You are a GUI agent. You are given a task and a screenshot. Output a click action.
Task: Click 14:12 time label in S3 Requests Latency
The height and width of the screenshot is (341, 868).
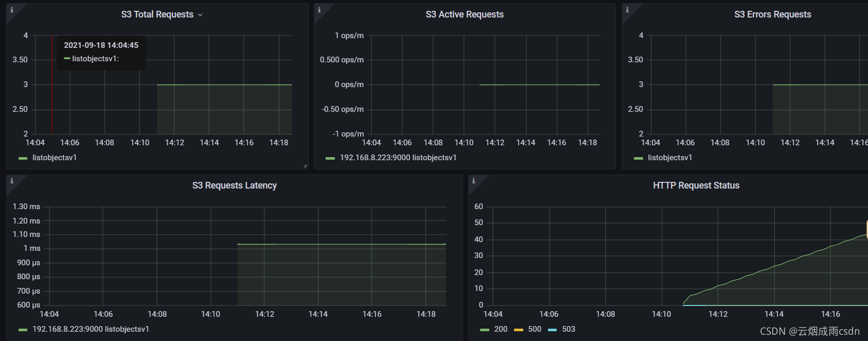pyautogui.click(x=264, y=314)
